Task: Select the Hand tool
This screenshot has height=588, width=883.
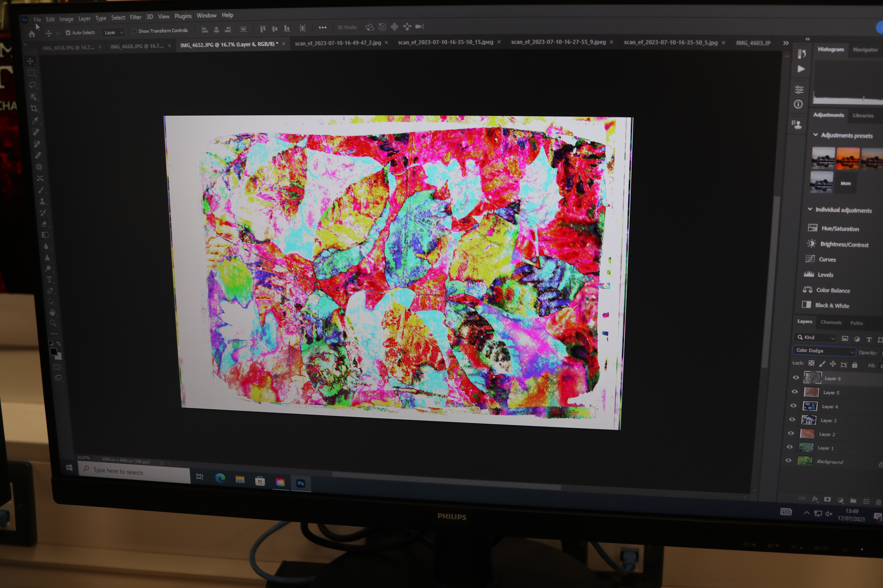Action: coord(52,312)
